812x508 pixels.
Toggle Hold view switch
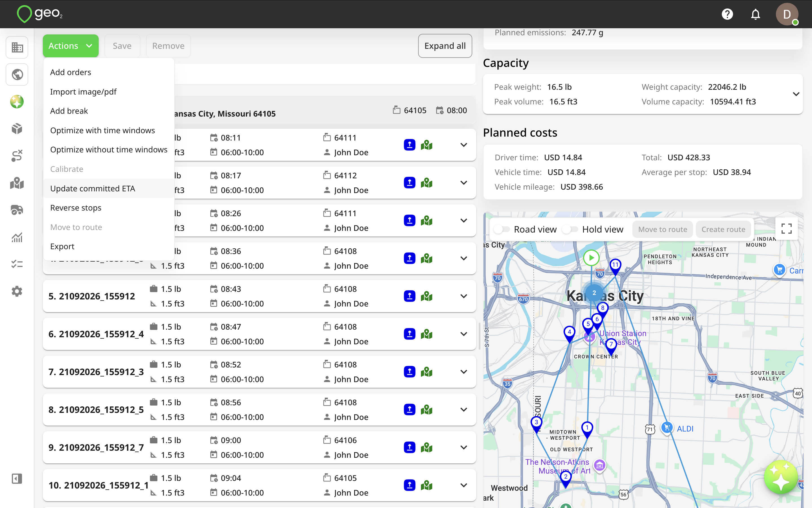coord(570,229)
